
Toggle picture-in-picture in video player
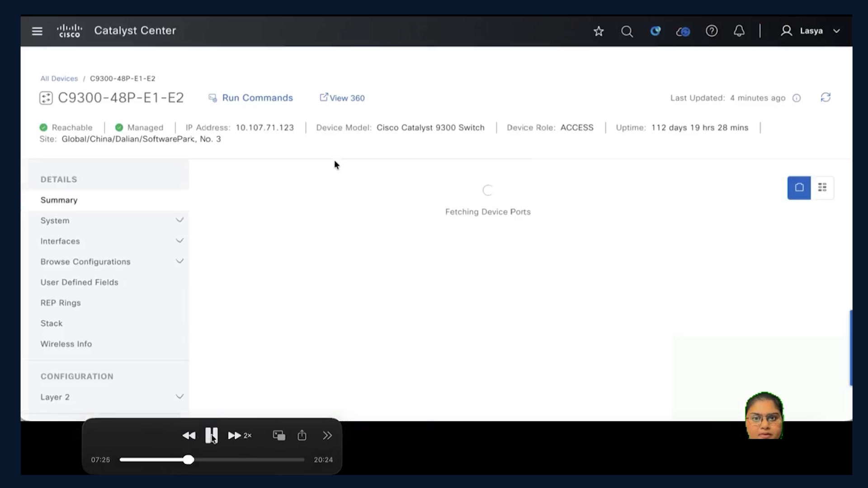pyautogui.click(x=279, y=436)
